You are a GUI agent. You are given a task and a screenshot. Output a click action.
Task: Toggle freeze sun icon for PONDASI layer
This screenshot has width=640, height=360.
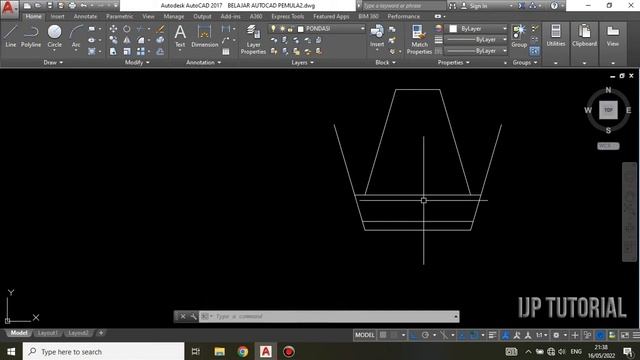coord(282,29)
